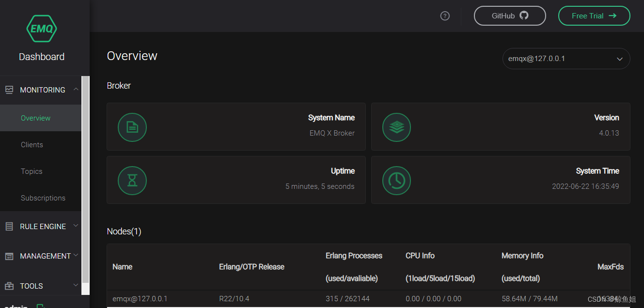Click the system time 2022-06-22 16:35:49
Image resolution: width=644 pixels, height=308 pixels.
pyautogui.click(x=585, y=186)
